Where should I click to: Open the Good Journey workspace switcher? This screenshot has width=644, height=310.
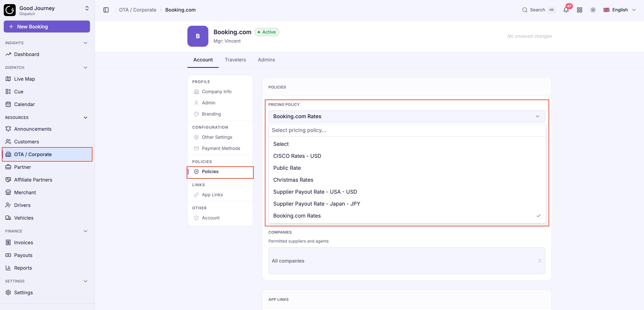click(x=87, y=8)
